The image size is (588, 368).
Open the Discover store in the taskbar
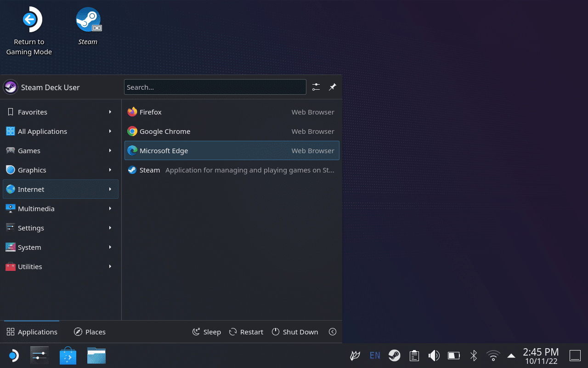click(x=68, y=356)
